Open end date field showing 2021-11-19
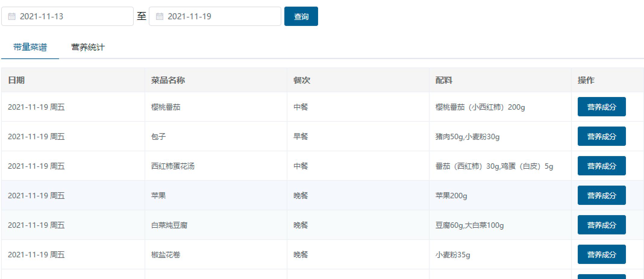 click(220, 16)
